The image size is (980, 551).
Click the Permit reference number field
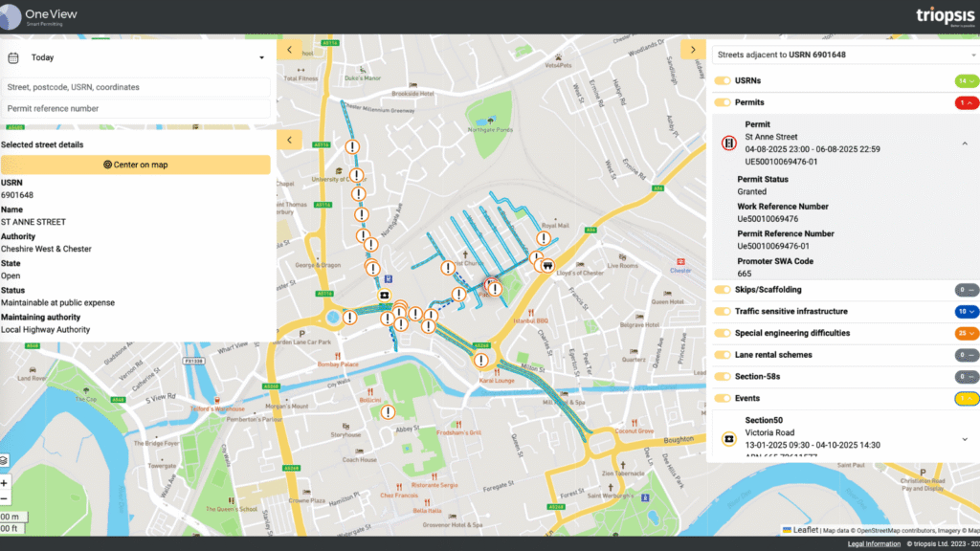pyautogui.click(x=136, y=109)
